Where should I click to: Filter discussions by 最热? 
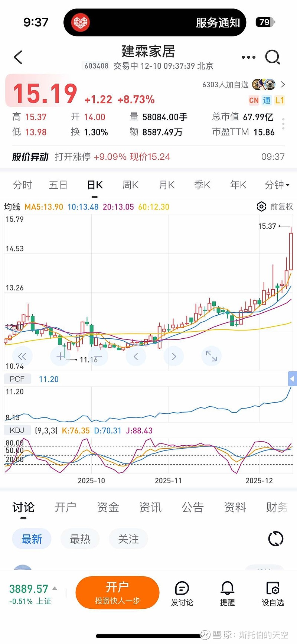pos(80,539)
